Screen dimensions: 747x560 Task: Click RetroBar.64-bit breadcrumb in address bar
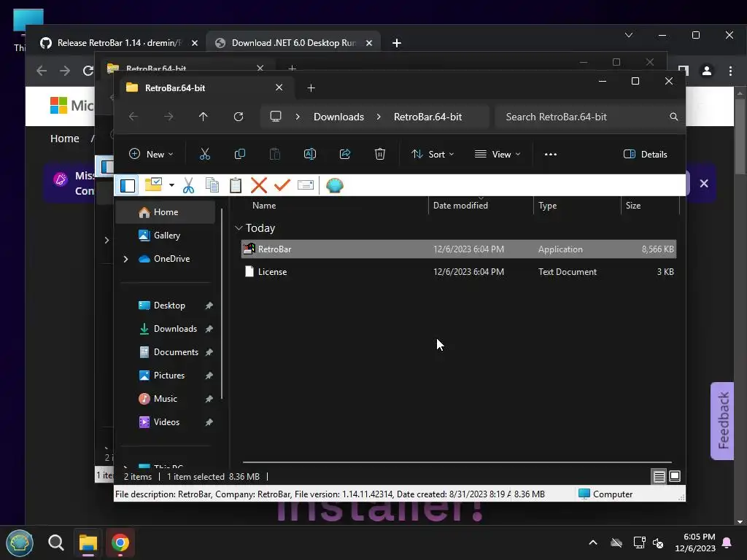click(427, 117)
